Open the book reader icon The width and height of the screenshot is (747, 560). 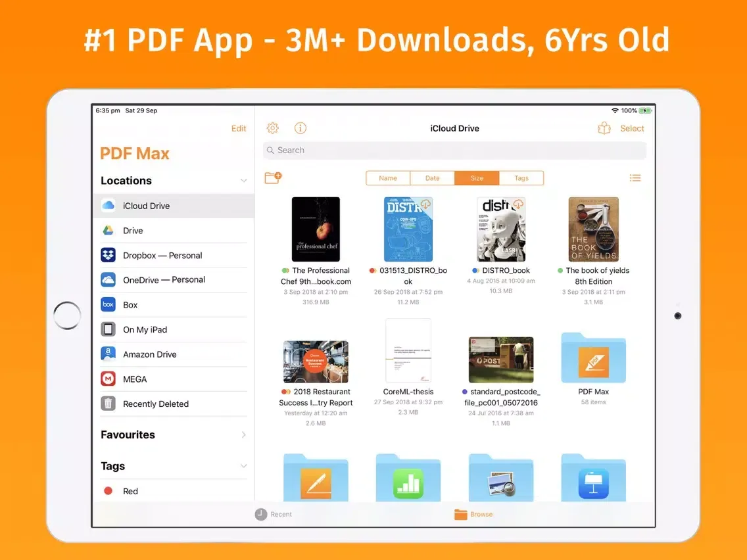point(604,129)
